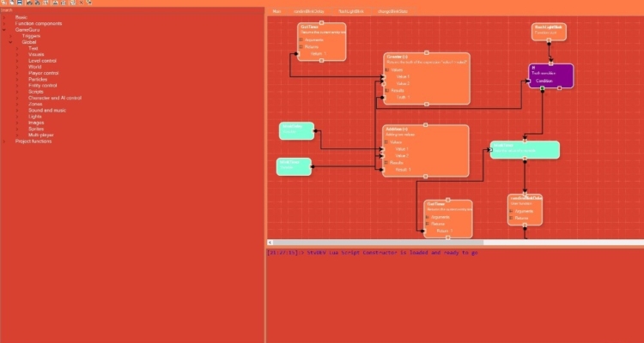The width and height of the screenshot is (644, 343).
Task: Click the blinkDelay variable output pin
Action: point(315,131)
